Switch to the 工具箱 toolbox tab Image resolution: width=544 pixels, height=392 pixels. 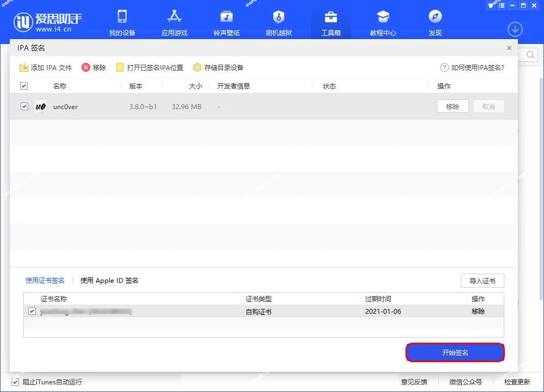(330, 22)
